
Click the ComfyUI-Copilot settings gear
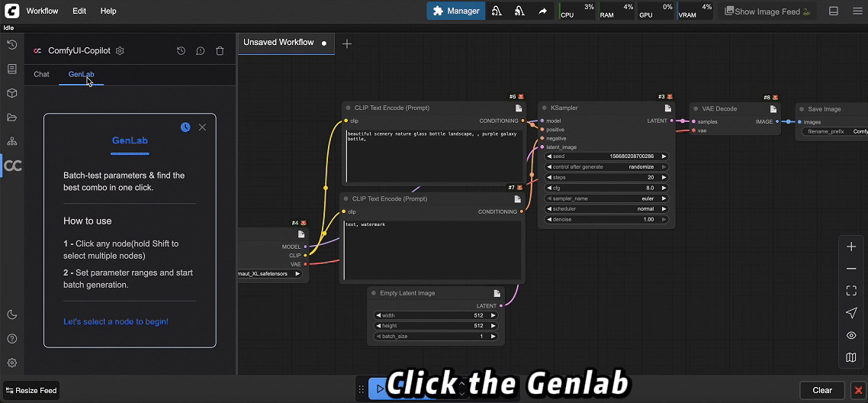click(x=120, y=51)
